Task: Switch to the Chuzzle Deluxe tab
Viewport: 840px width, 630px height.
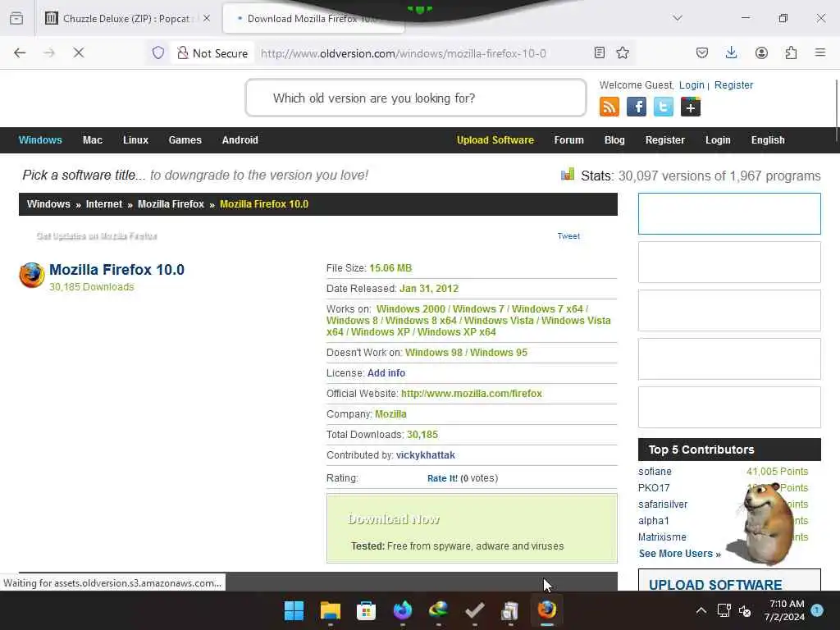Action: pos(126,18)
